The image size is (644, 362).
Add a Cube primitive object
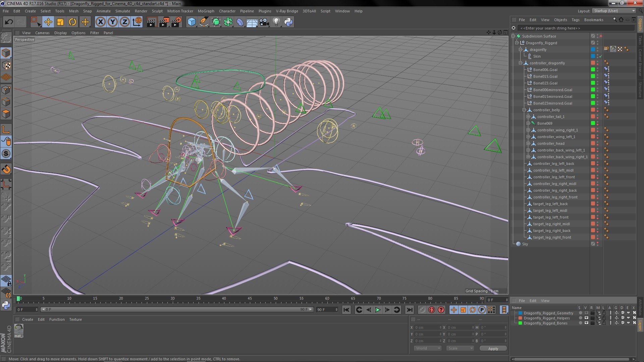tap(192, 22)
